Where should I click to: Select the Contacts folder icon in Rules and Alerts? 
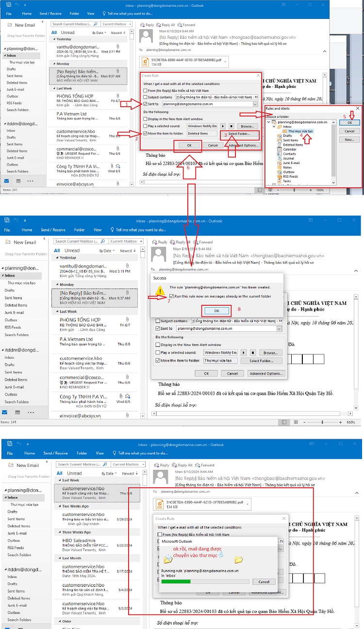click(x=280, y=154)
